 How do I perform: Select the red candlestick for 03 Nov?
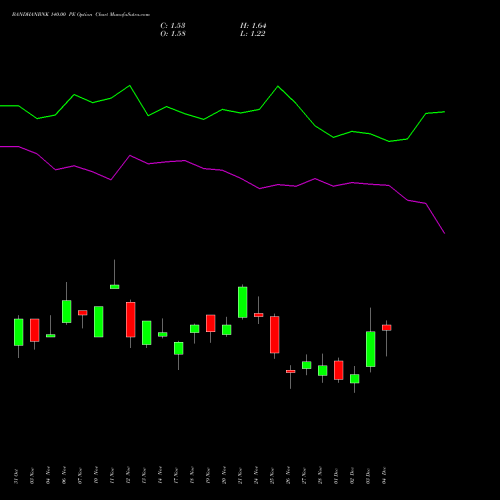(35, 330)
